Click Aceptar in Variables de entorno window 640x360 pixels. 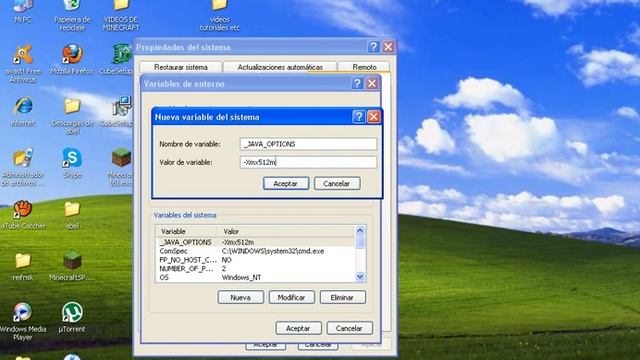point(298,328)
